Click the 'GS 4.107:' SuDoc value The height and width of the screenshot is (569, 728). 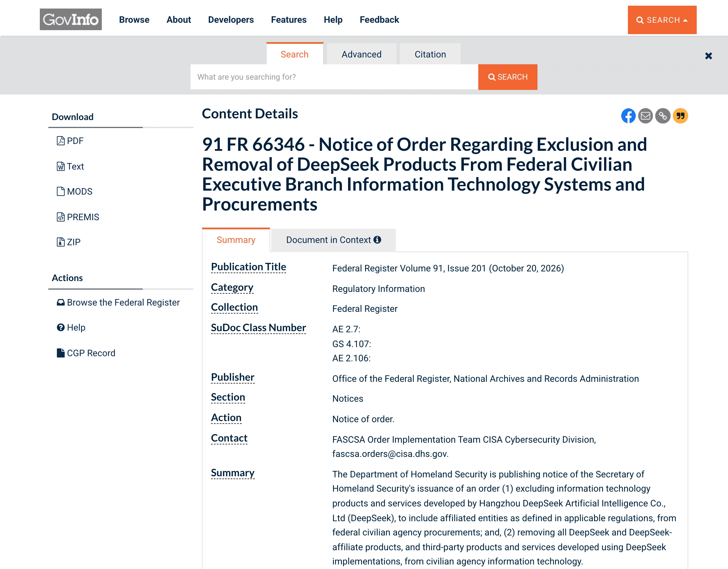coord(351,344)
